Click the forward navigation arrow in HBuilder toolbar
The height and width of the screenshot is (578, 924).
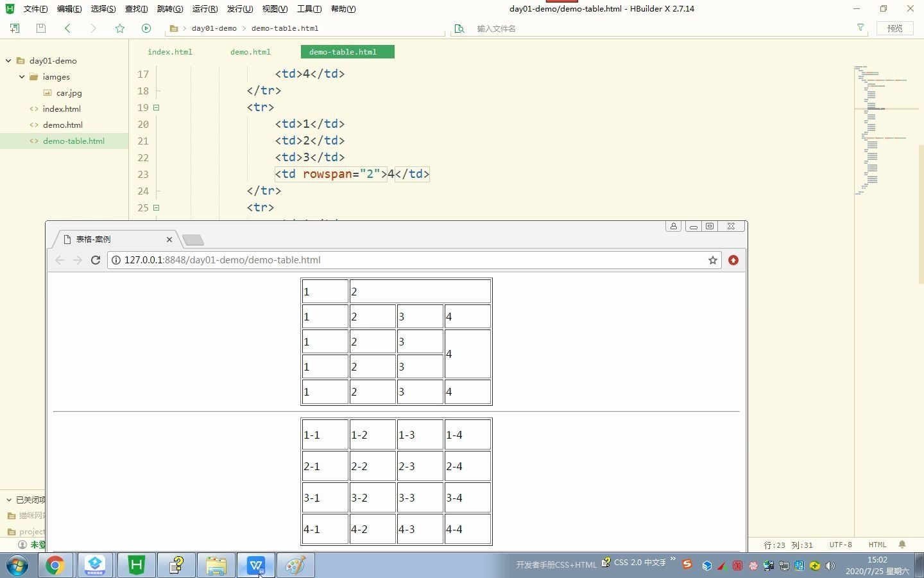point(94,28)
